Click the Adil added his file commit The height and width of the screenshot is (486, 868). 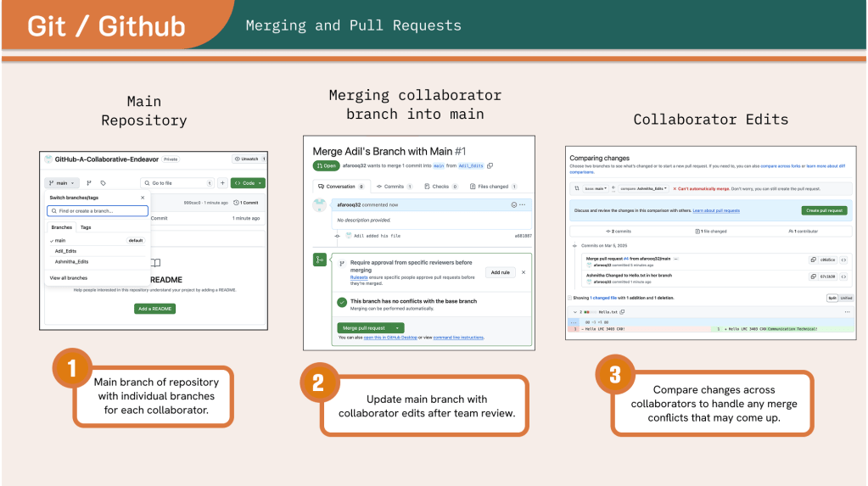(x=377, y=236)
